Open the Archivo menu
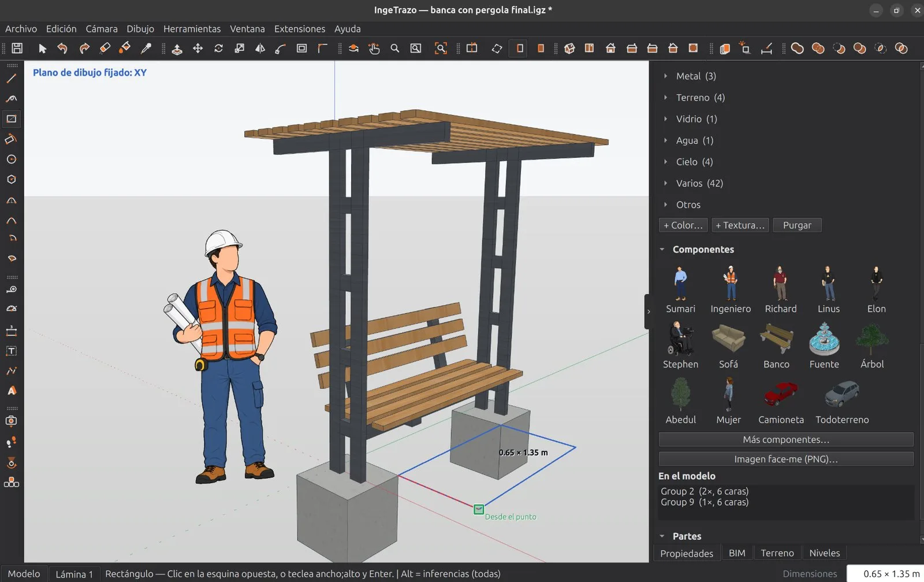The height and width of the screenshot is (582, 924). tap(21, 29)
